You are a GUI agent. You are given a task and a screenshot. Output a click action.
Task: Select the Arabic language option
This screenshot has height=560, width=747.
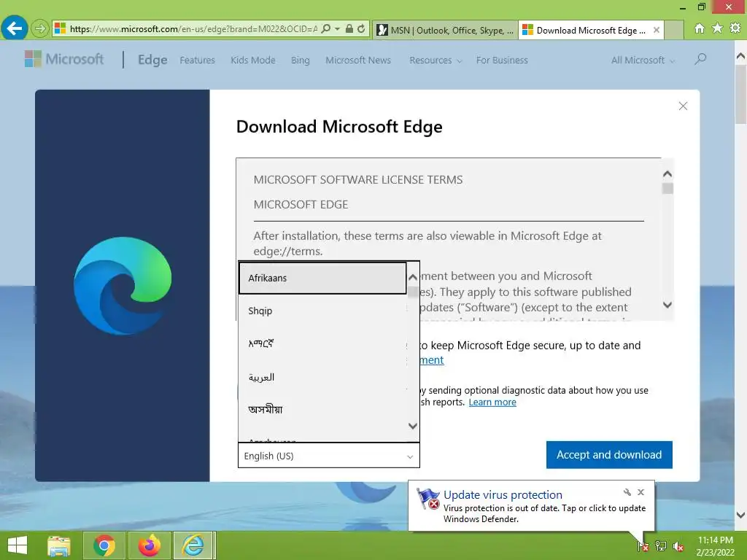pyautogui.click(x=322, y=377)
